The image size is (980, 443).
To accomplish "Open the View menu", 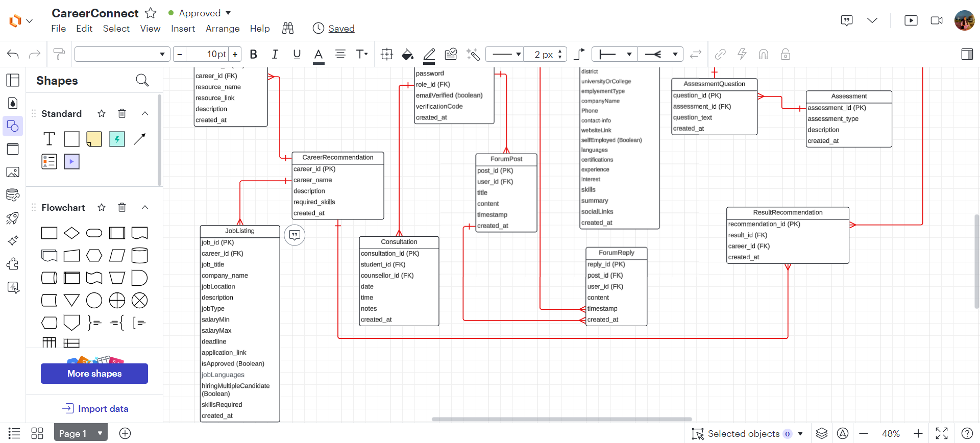I will click(x=150, y=29).
